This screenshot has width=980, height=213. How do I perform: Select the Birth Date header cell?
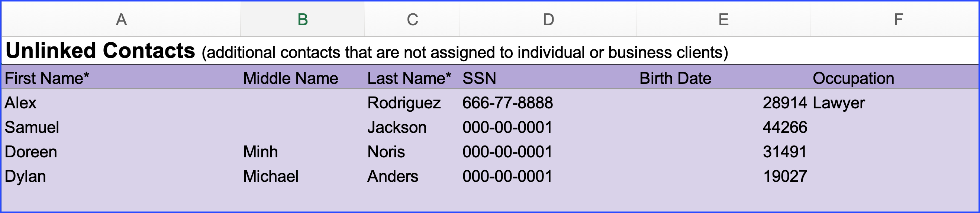click(x=675, y=79)
